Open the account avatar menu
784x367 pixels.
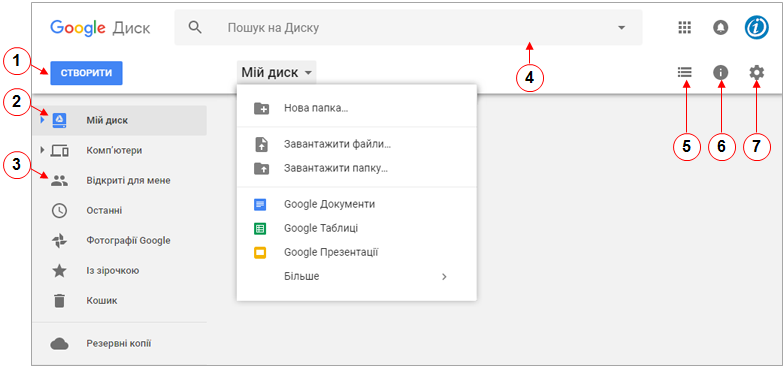[x=756, y=28]
